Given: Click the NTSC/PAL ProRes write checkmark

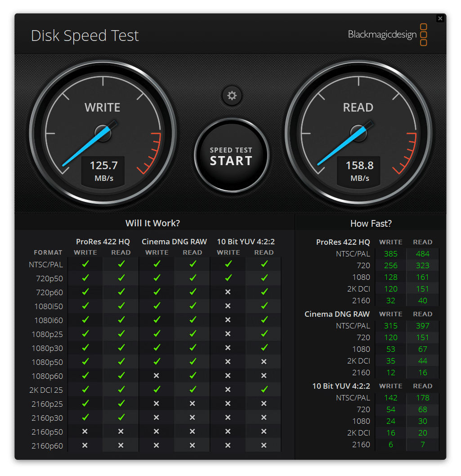Looking at the screenshot, I should [85, 264].
